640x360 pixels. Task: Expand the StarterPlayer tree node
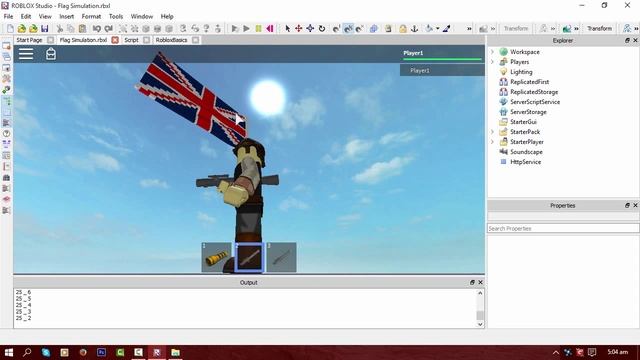[x=492, y=142]
